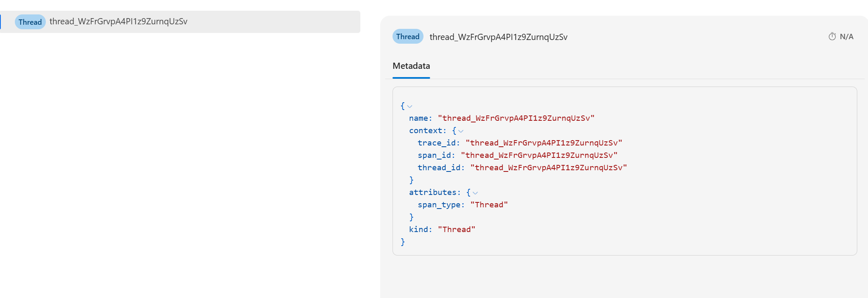Select the thread_WzFrGrvpA4PI1z9ZurnqUzSv row in the left list

180,22
